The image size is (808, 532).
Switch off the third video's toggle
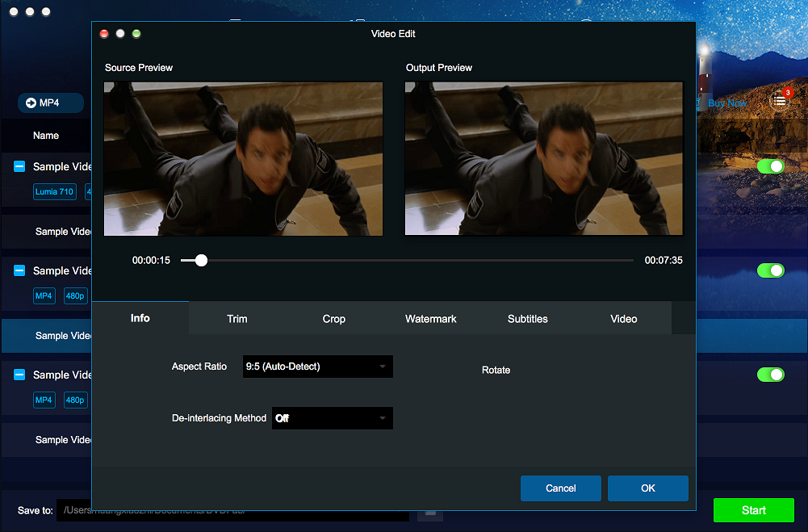pyautogui.click(x=770, y=375)
